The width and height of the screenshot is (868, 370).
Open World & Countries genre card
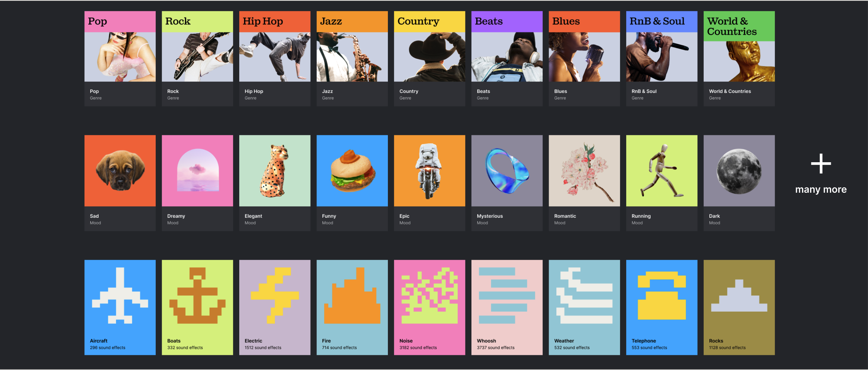click(739, 59)
